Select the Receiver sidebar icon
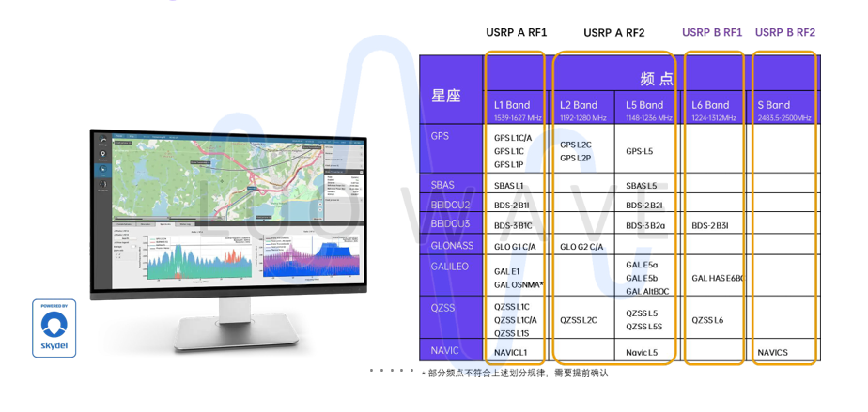868x412 pixels. click(x=102, y=156)
